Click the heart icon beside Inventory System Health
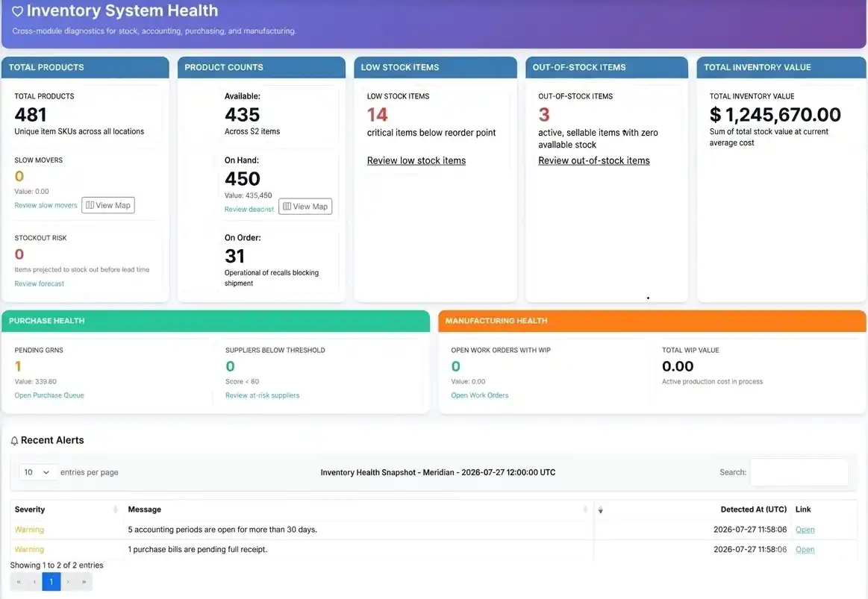 [x=18, y=11]
